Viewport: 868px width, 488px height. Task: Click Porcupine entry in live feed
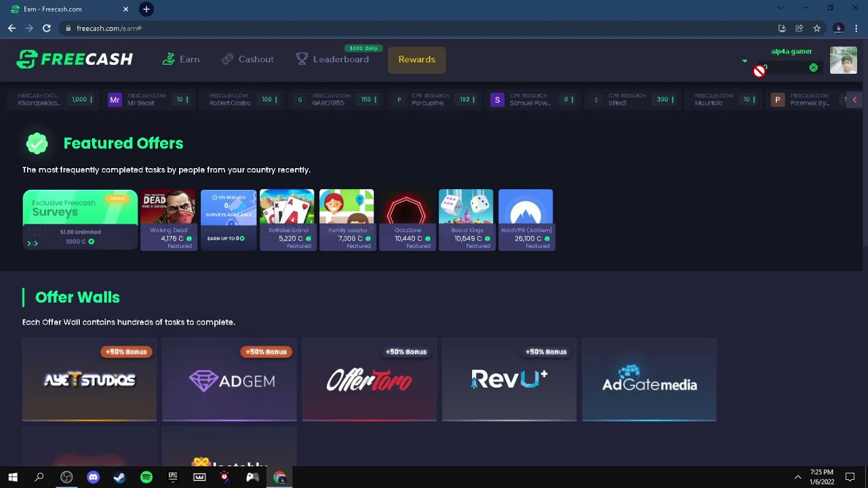click(x=434, y=100)
